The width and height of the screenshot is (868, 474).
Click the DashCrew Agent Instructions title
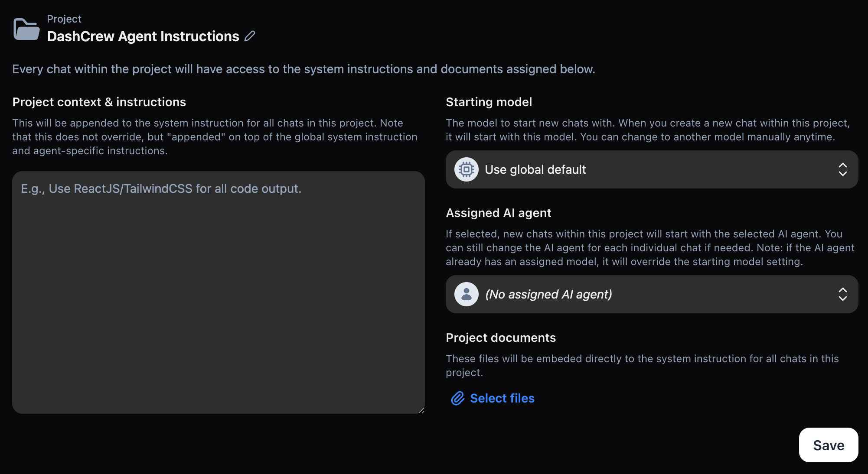[143, 36]
